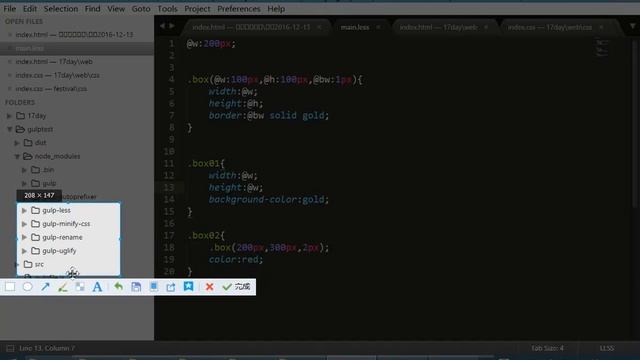The height and width of the screenshot is (360, 640).
Task: Switch to main.less tab
Action: (355, 27)
